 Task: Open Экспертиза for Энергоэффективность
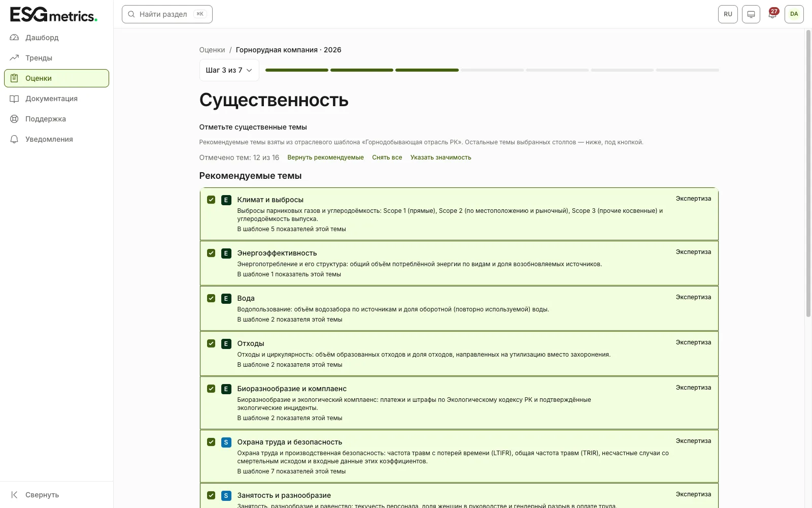click(693, 252)
